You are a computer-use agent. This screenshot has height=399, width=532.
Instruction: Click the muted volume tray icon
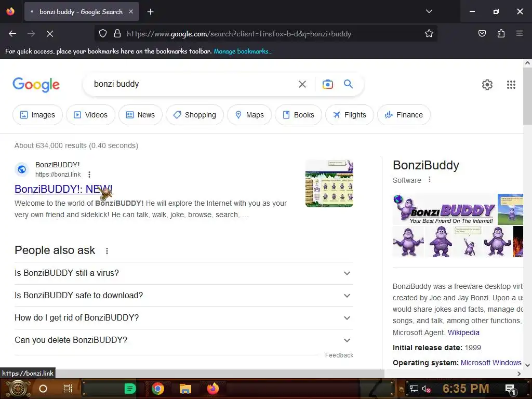click(x=426, y=389)
